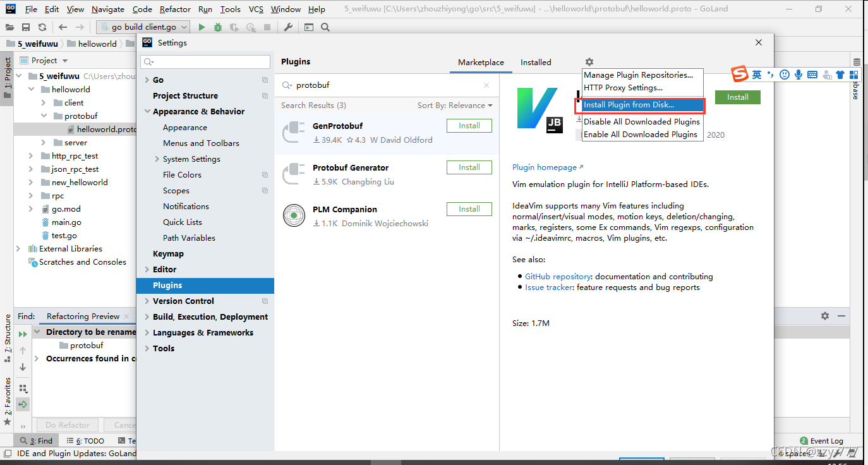The height and width of the screenshot is (465, 868).
Task: Click the Stop square icon in toolbar
Action: (x=267, y=27)
